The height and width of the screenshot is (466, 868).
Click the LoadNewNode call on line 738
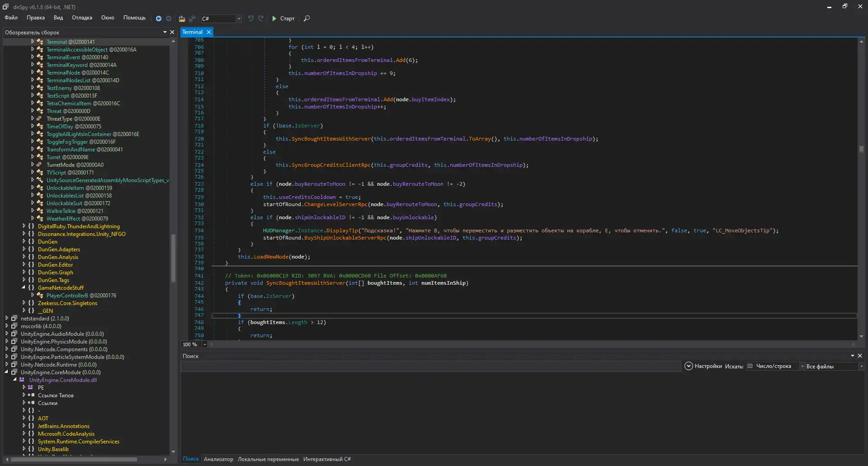pos(271,257)
